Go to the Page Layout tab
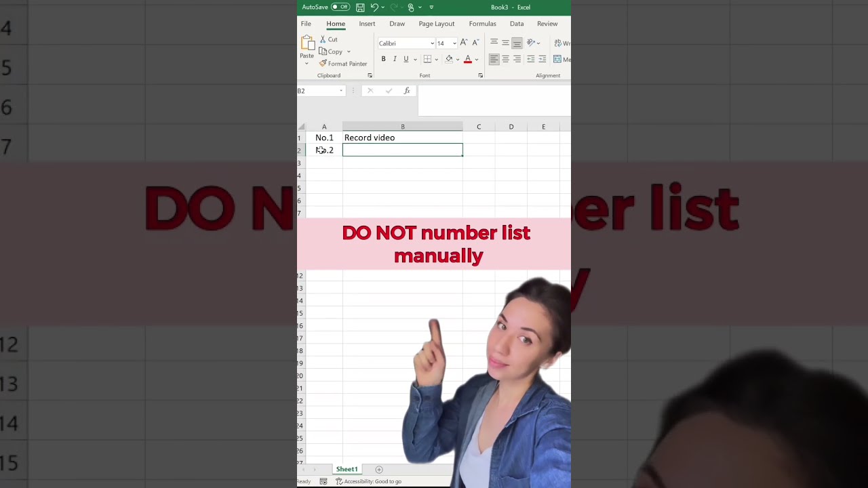Viewport: 868px width, 488px height. 436,24
